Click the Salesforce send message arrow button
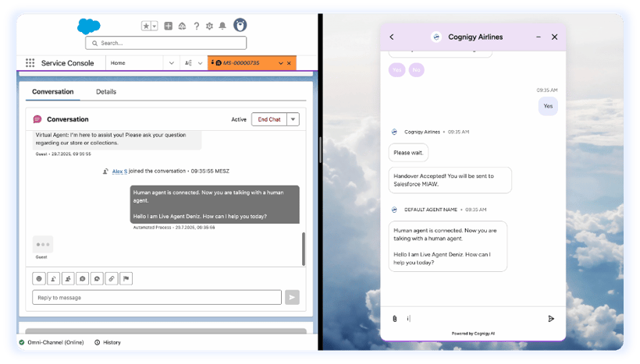 click(x=292, y=298)
